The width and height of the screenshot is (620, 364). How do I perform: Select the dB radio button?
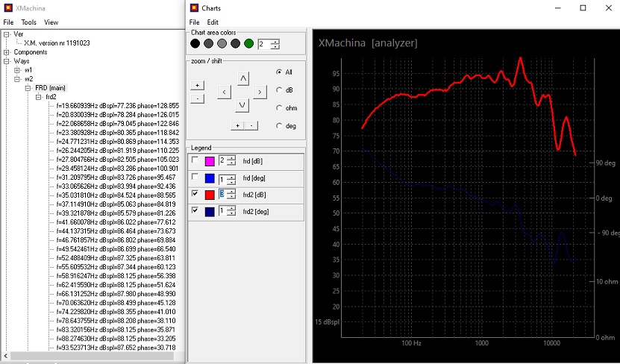279,90
